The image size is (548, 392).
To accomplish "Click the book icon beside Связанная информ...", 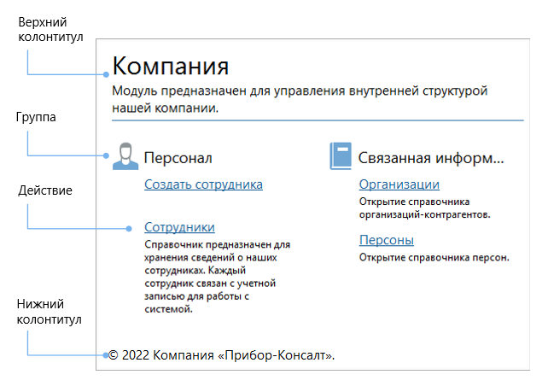I will pos(340,157).
